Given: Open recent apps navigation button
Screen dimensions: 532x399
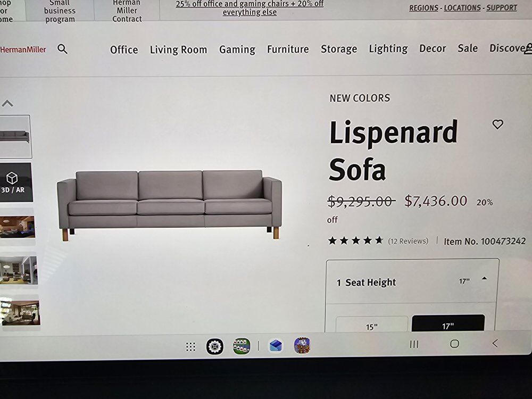Looking at the screenshot, I should 414,344.
